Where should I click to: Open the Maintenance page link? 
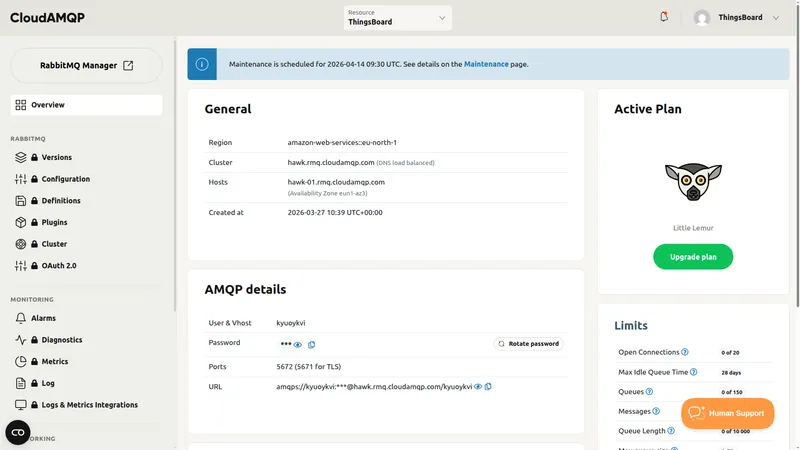(486, 64)
